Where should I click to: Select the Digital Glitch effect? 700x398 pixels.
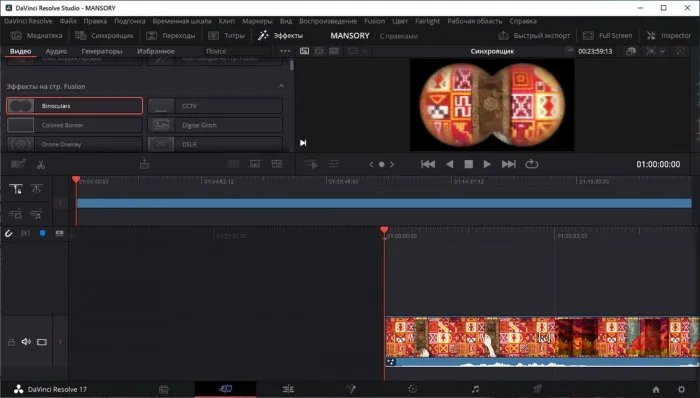[x=215, y=125]
